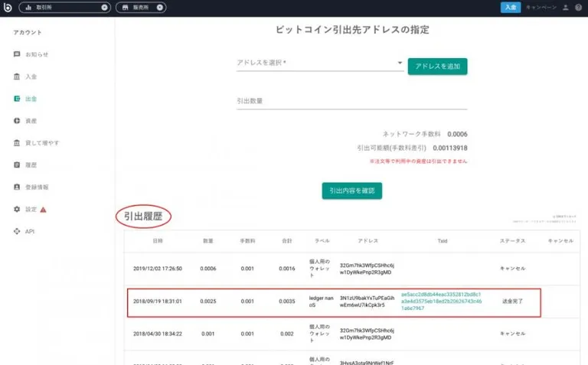Click the キャンセル status in the 2018/04/30 row
588x365 pixels.
point(512,334)
